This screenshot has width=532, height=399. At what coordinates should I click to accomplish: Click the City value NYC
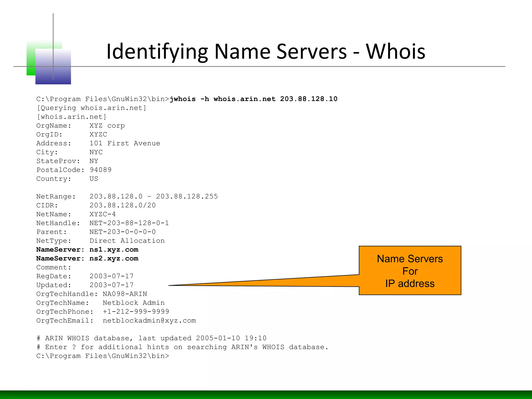point(96,152)
